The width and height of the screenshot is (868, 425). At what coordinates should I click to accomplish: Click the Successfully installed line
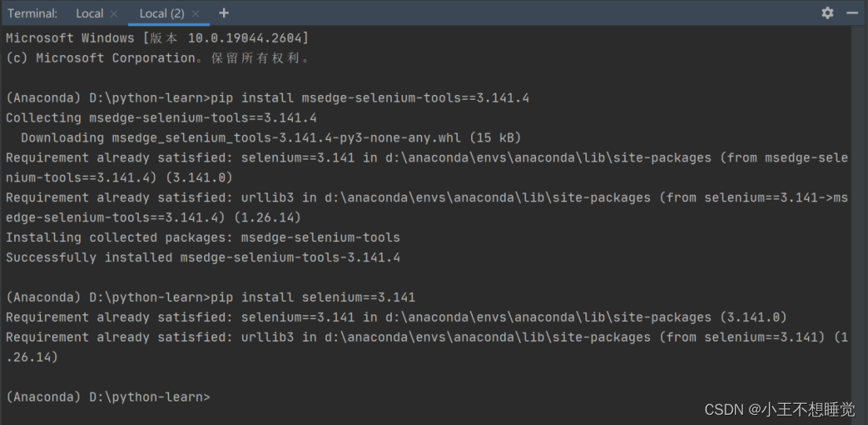pos(203,258)
